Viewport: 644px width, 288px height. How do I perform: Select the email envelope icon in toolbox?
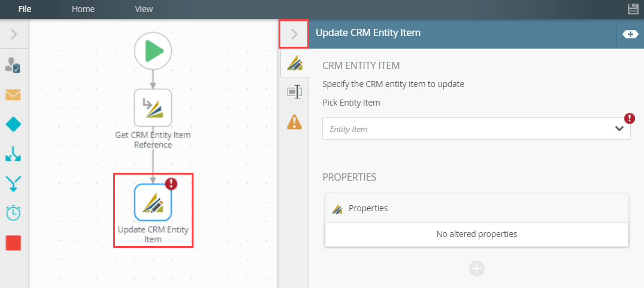tap(13, 95)
